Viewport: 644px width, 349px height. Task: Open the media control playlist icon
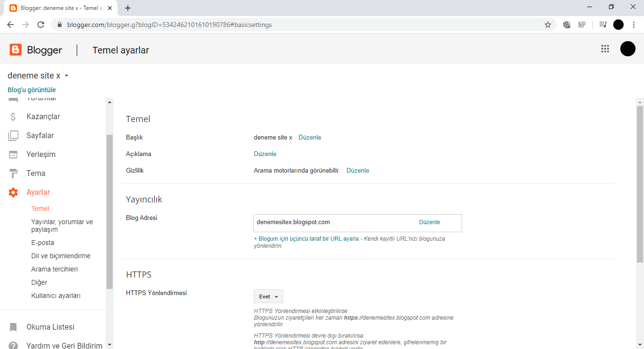[603, 25]
